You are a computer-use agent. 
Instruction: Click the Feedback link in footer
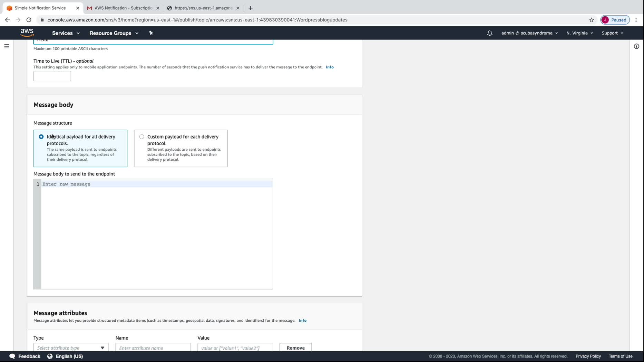click(x=29, y=356)
